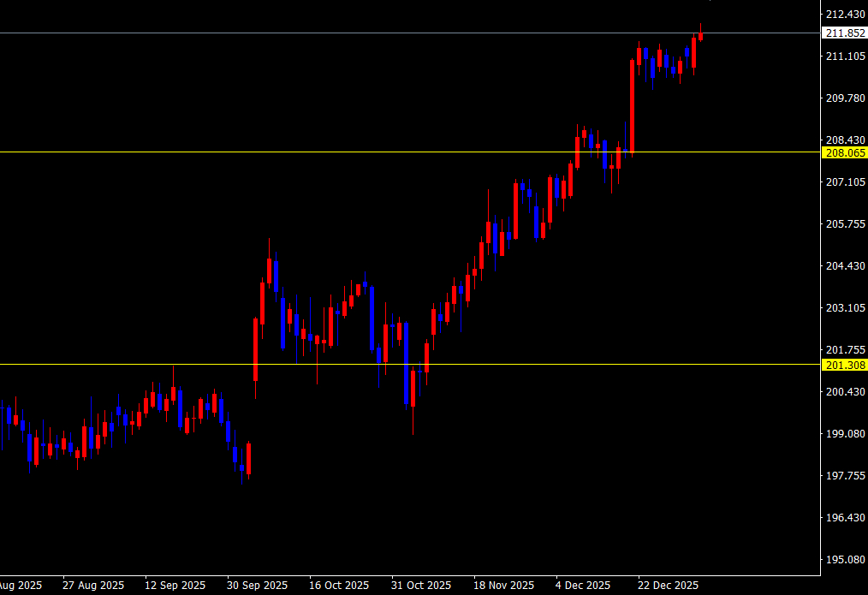Click the 211.105 price axis label

[845, 56]
